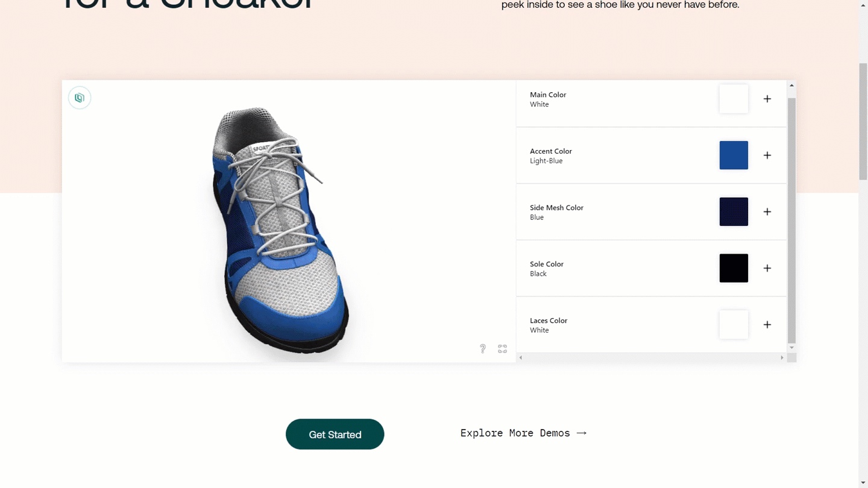Select the white Main Color swatch

734,99
